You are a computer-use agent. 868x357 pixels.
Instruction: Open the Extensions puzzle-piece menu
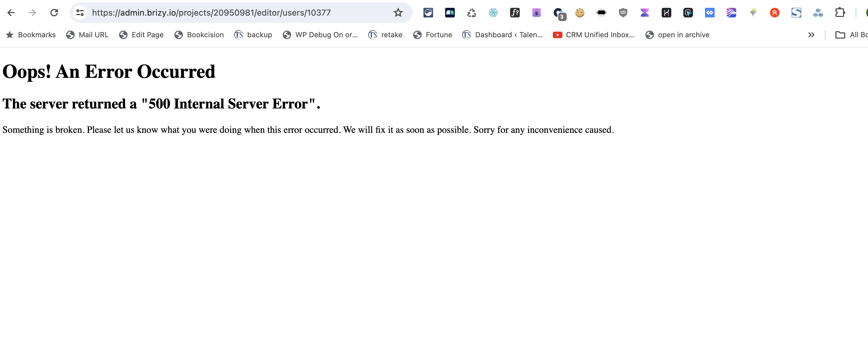click(840, 13)
